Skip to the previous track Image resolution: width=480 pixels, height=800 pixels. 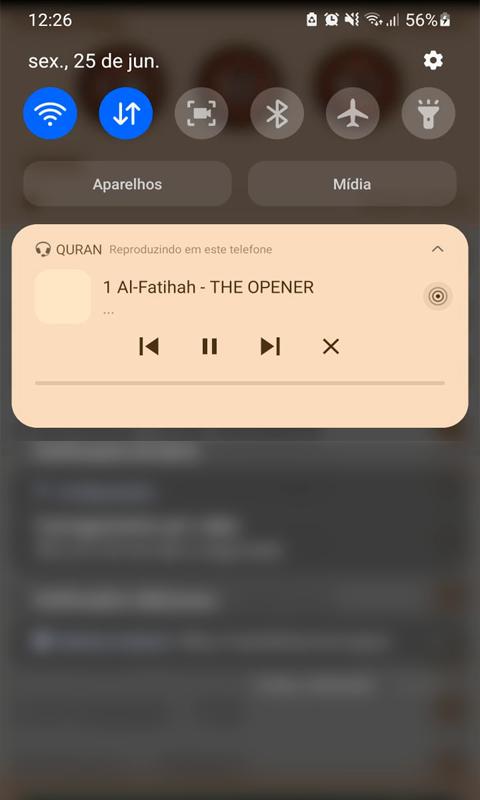point(148,347)
